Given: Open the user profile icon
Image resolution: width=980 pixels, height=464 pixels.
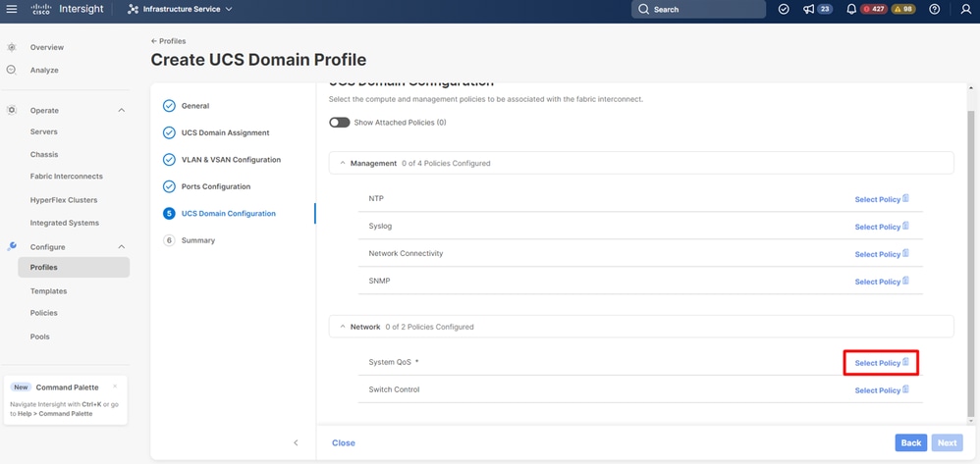Looking at the screenshot, I should click(966, 10).
